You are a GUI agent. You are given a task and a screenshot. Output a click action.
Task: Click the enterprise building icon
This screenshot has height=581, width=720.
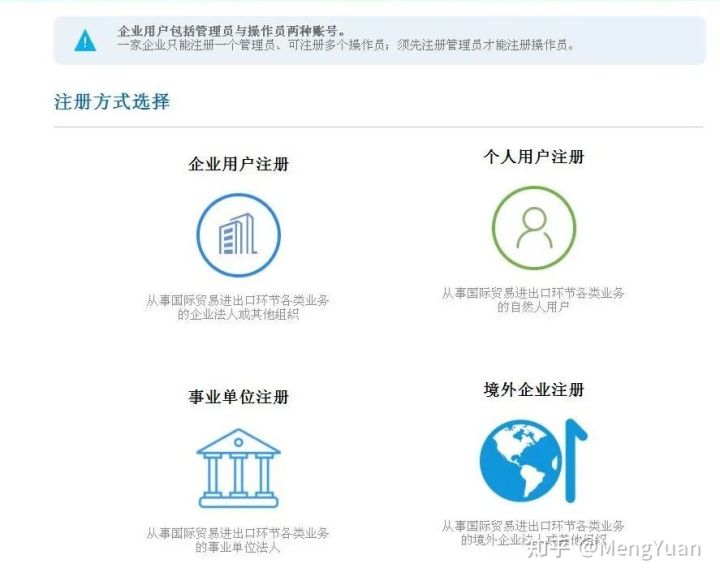click(238, 235)
